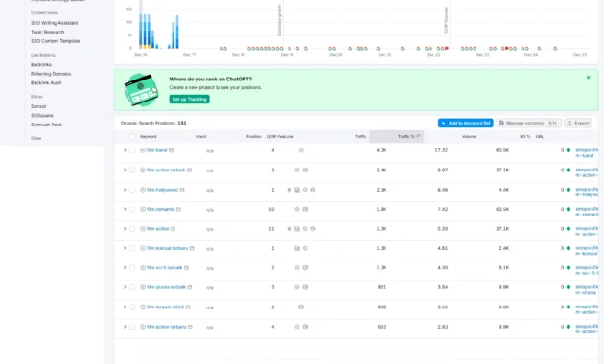
Task: Expand the 'film action terbaik' row
Action: point(125,171)
